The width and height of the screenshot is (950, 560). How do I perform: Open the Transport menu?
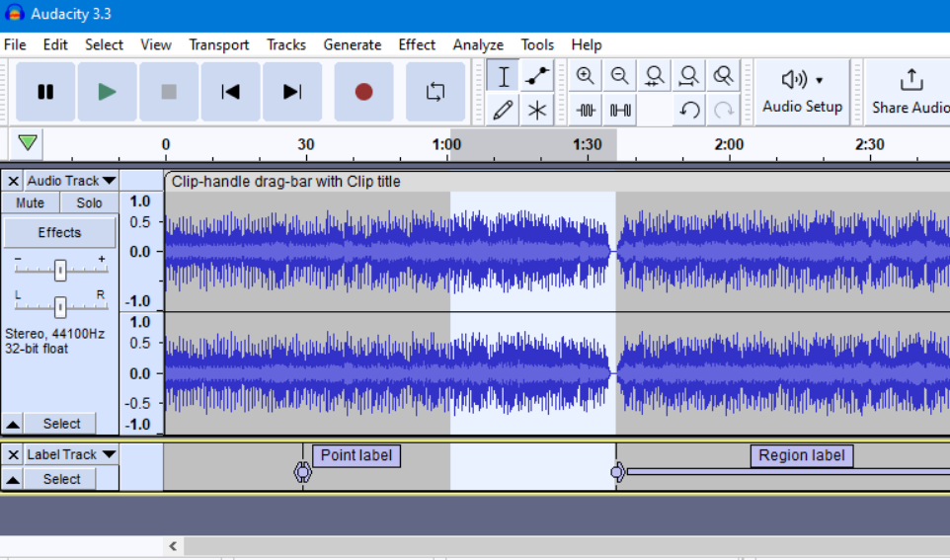click(218, 44)
